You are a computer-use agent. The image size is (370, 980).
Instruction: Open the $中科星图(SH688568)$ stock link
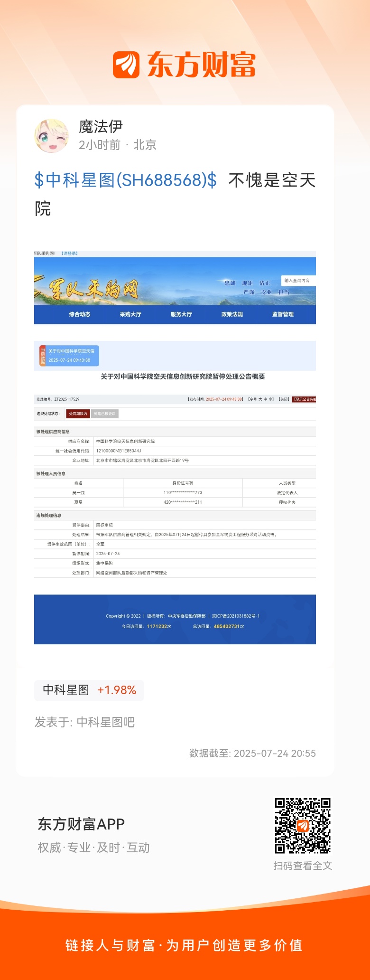tap(126, 180)
